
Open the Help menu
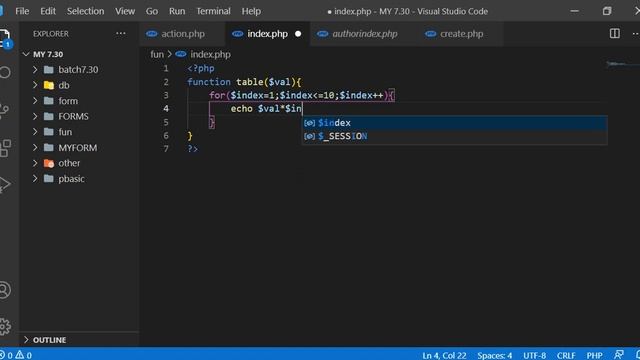[x=251, y=11]
